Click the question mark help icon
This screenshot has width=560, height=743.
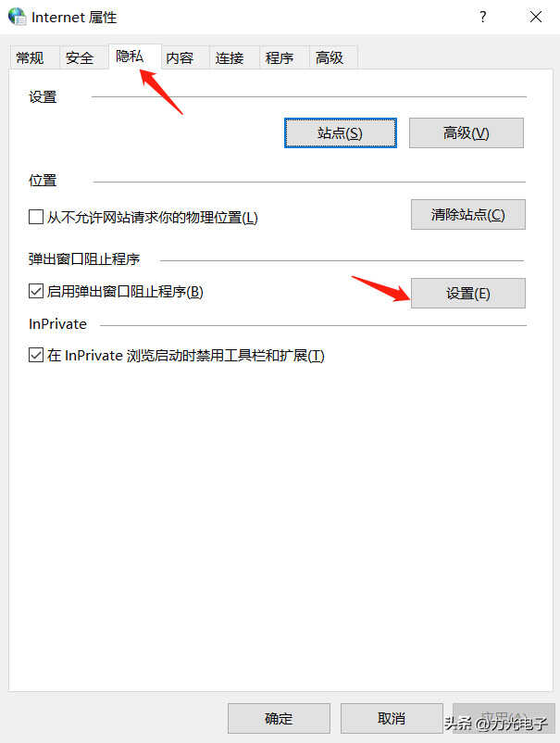(x=482, y=17)
